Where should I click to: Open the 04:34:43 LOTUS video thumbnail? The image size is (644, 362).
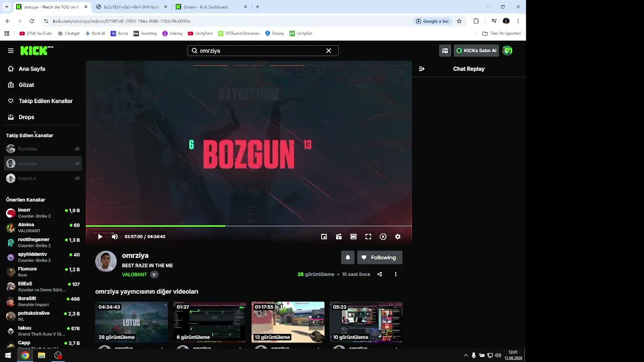132,322
